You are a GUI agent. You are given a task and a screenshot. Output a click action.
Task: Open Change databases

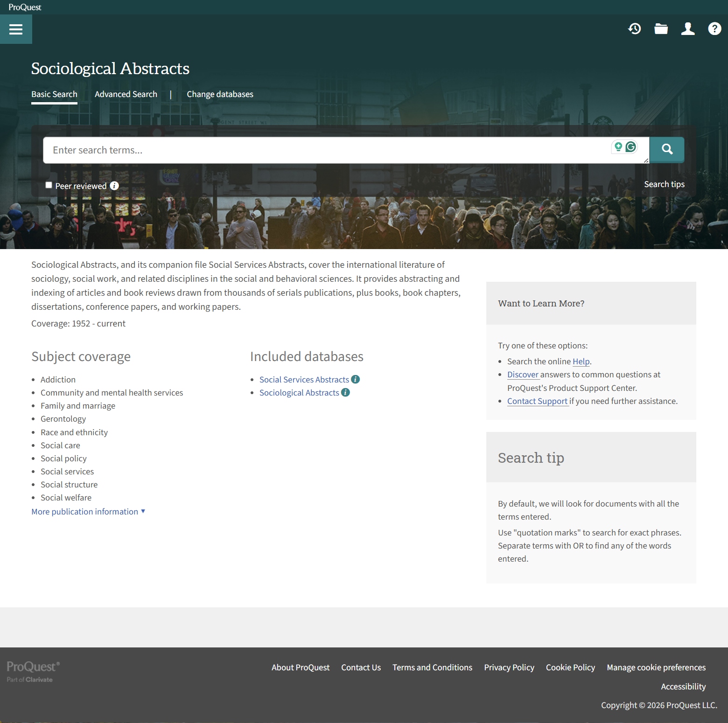220,94
